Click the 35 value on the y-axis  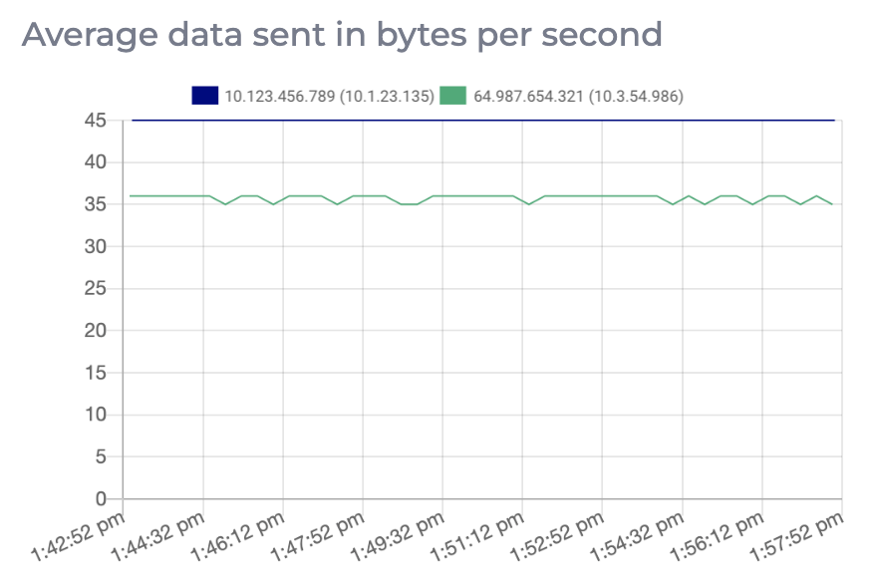click(95, 204)
